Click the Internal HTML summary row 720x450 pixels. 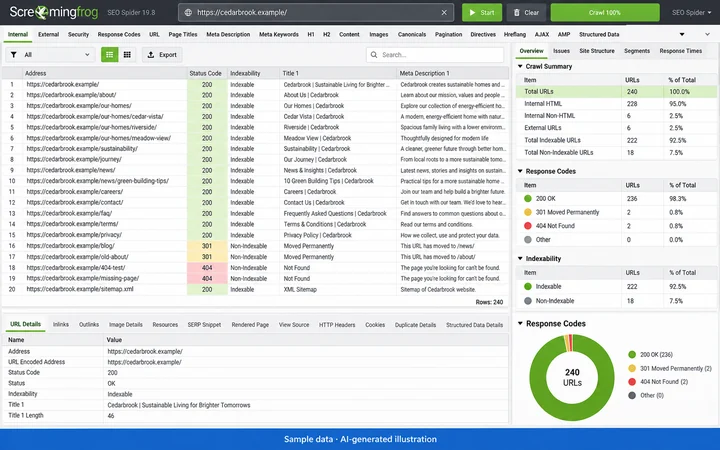pyautogui.click(x=616, y=104)
